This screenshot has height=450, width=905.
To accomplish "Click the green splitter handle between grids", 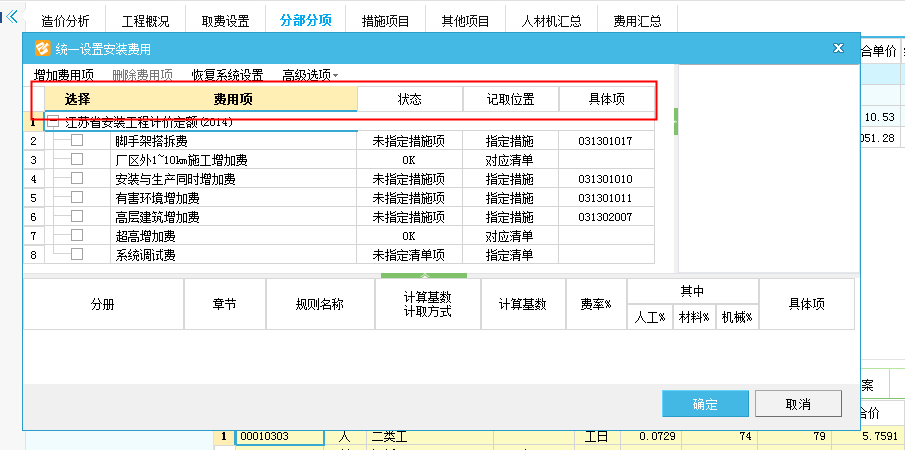I will [424, 274].
